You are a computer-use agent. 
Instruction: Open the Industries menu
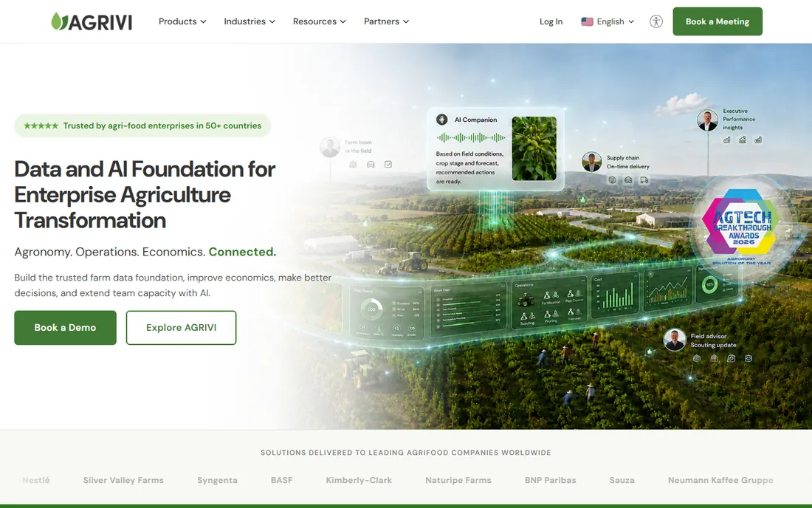pyautogui.click(x=249, y=21)
